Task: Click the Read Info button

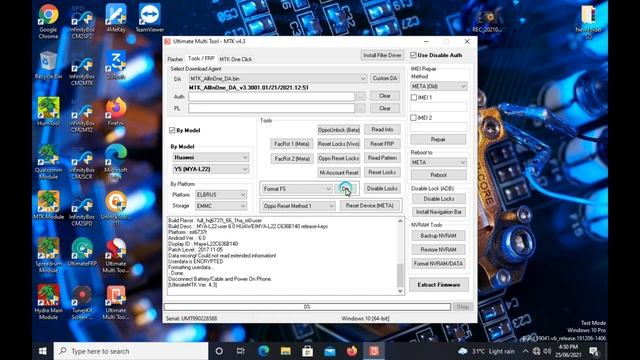Action: tap(382, 129)
